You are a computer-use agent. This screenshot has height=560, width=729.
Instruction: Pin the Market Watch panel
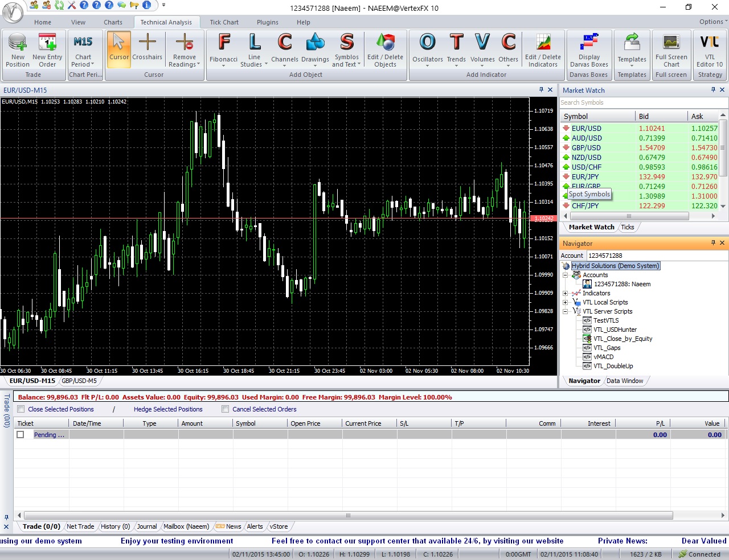click(713, 90)
